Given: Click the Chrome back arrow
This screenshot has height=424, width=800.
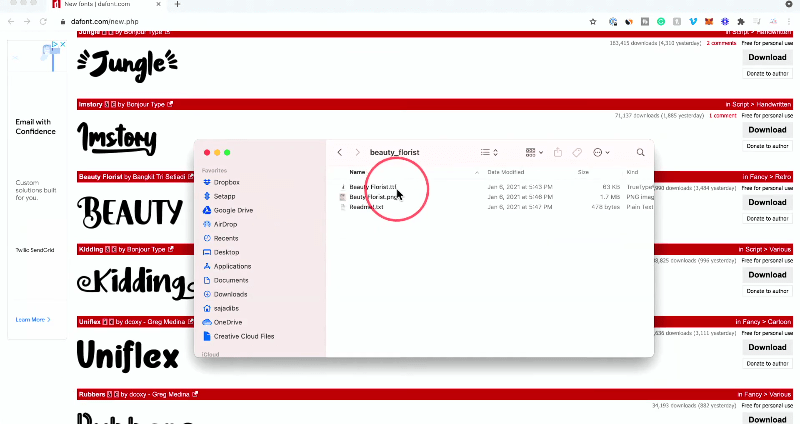Looking at the screenshot, I should coord(11,21).
